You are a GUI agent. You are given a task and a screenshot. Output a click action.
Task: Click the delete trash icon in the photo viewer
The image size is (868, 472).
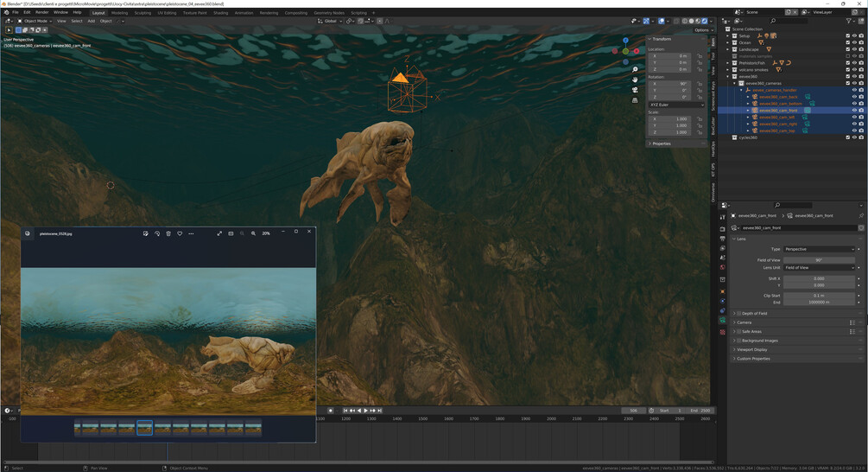[x=168, y=233]
